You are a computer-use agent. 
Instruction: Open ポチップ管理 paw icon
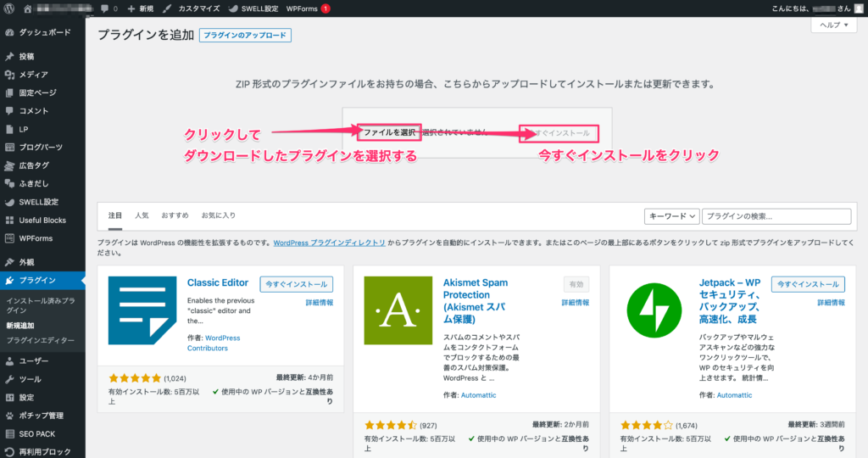[9, 416]
